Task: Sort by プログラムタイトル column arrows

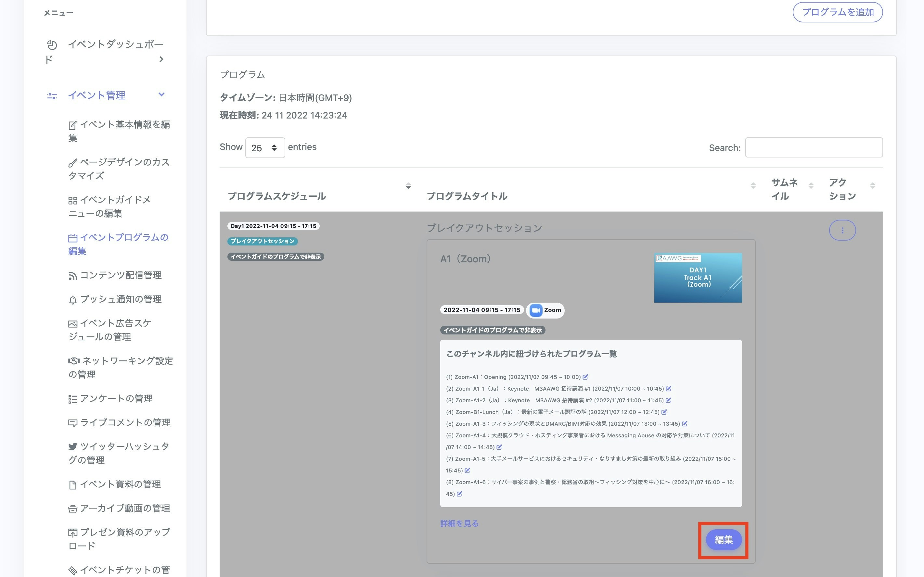Action: coord(753,186)
